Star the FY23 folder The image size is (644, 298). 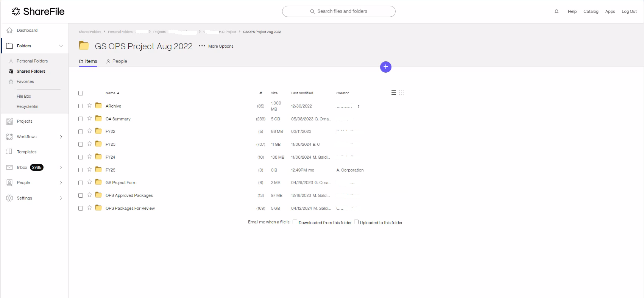[90, 144]
